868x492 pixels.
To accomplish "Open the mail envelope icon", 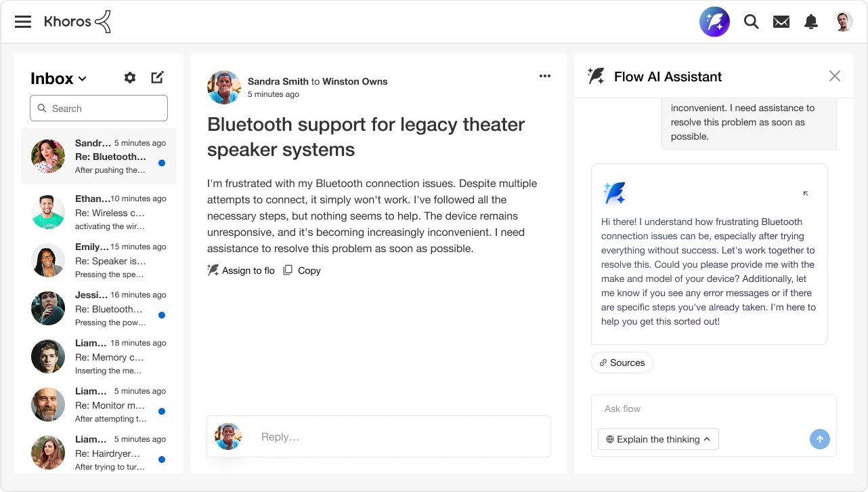I will click(781, 22).
